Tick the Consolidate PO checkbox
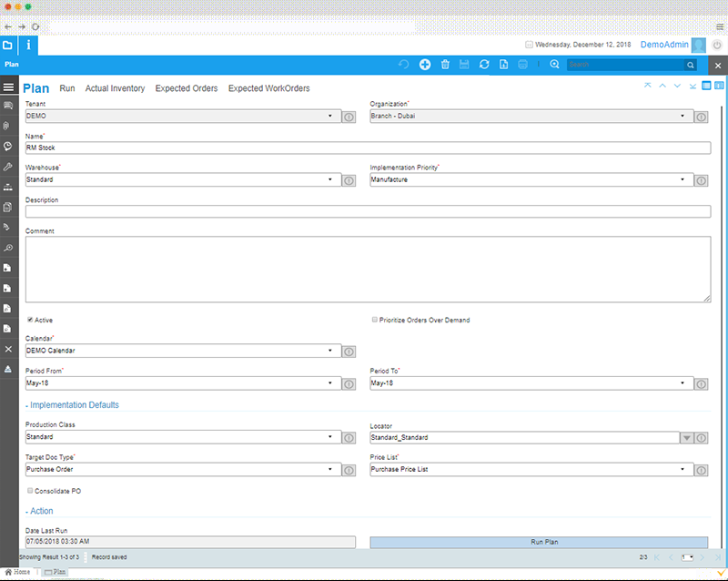The width and height of the screenshot is (728, 581). click(x=30, y=490)
